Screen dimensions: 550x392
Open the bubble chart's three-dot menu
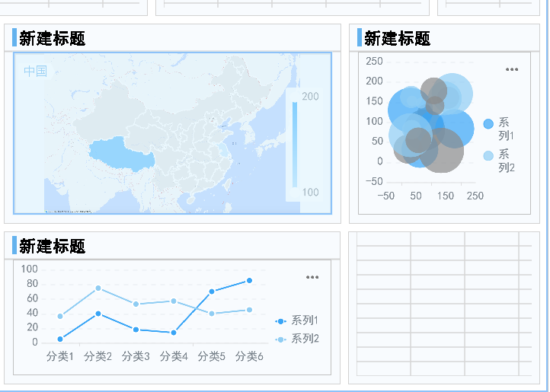click(512, 69)
